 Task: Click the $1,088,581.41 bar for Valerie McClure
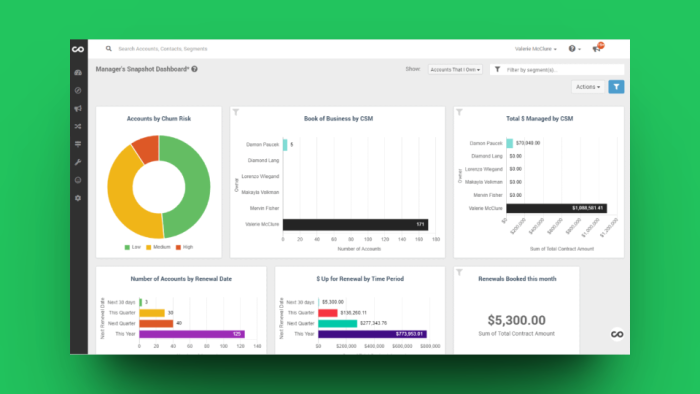click(557, 208)
